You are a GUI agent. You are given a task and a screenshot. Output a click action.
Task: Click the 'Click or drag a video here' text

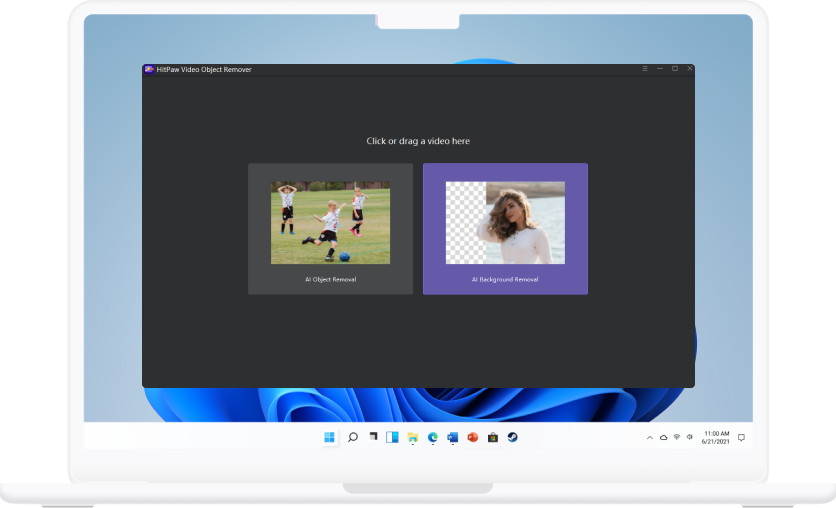[418, 141]
